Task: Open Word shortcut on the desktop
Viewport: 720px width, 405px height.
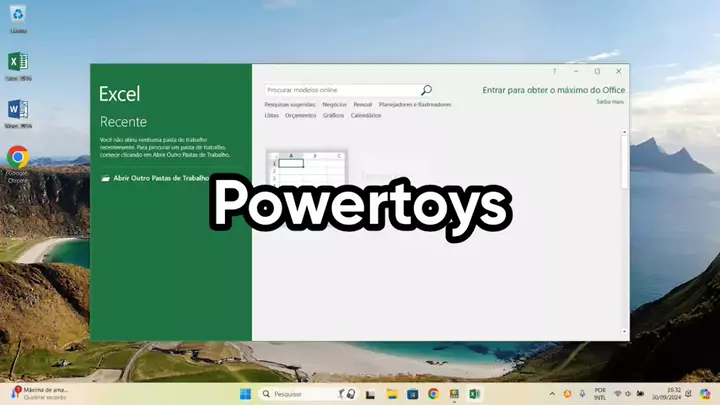Action: coord(18,110)
